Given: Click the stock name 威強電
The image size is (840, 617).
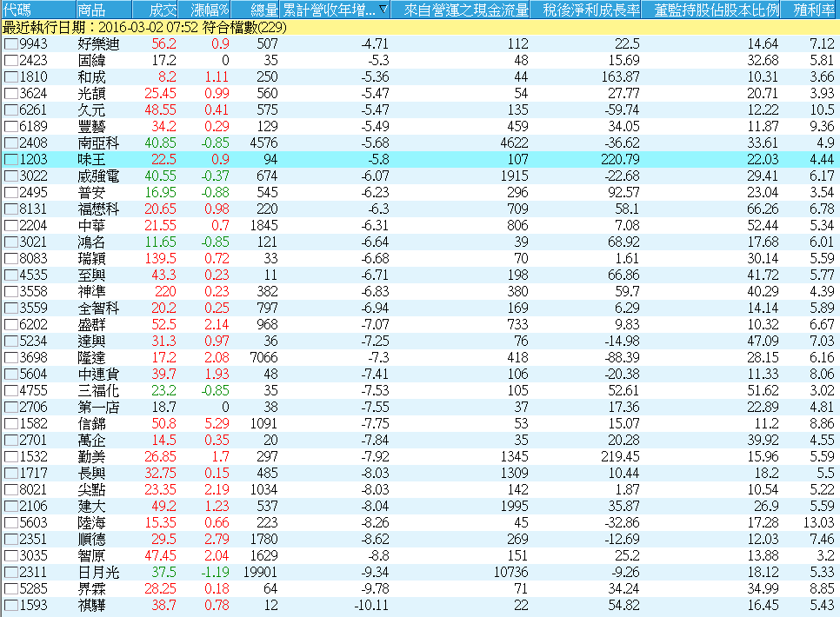Looking at the screenshot, I should [98, 176].
